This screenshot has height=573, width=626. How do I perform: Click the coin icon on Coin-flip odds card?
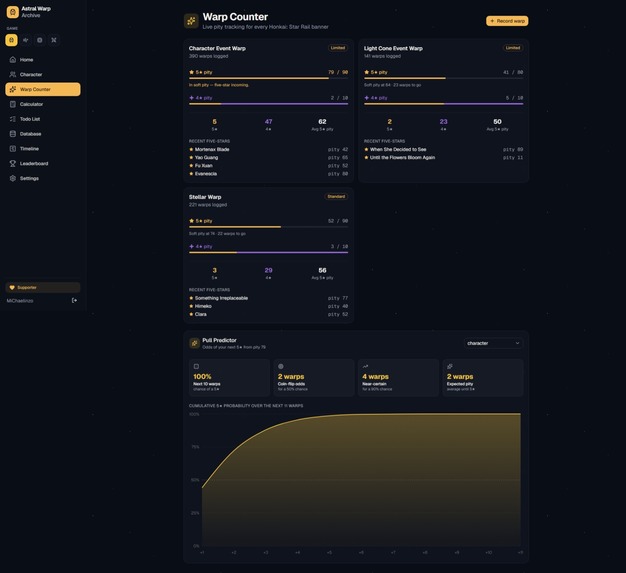pyautogui.click(x=281, y=366)
